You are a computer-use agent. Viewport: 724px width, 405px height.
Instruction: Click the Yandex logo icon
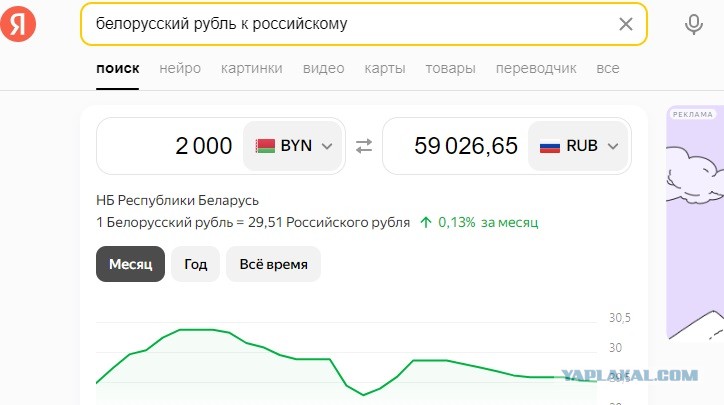18,24
